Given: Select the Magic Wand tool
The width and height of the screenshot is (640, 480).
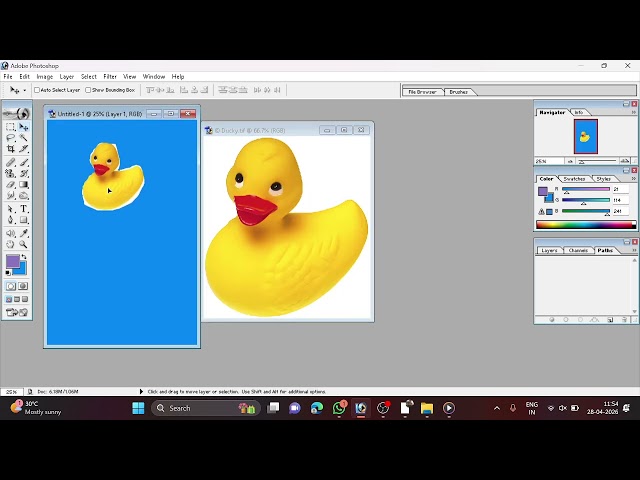Looking at the screenshot, I should pos(24,138).
